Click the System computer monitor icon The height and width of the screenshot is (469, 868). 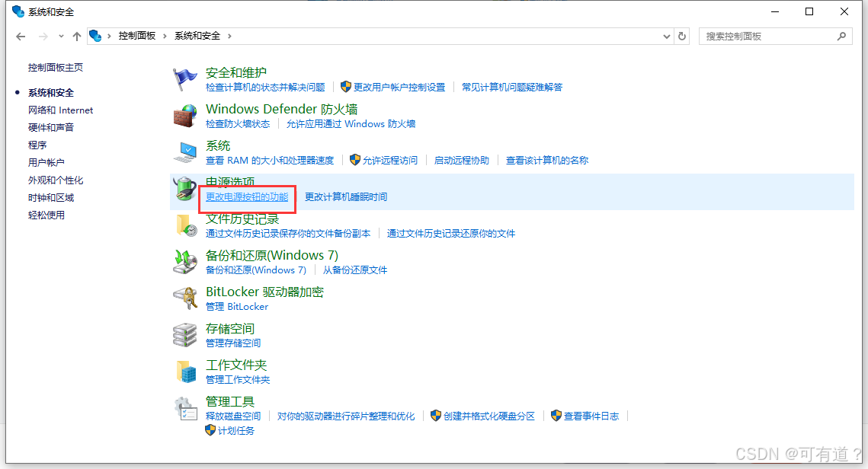(x=184, y=152)
